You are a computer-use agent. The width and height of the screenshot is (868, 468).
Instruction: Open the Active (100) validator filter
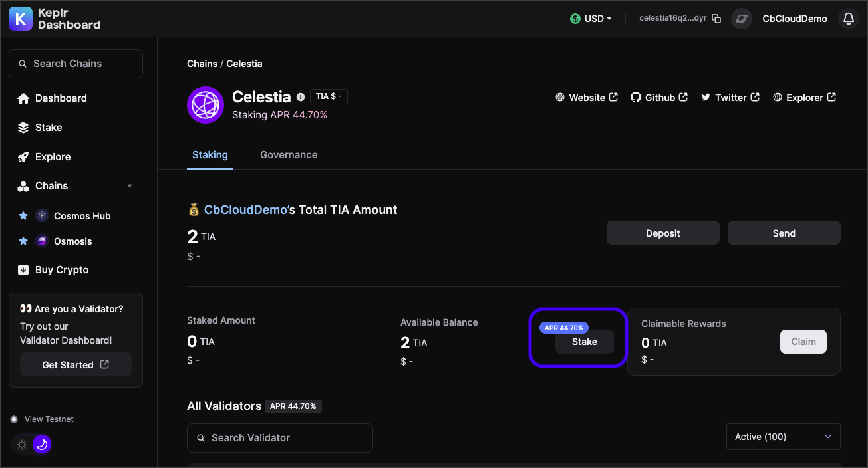point(784,437)
